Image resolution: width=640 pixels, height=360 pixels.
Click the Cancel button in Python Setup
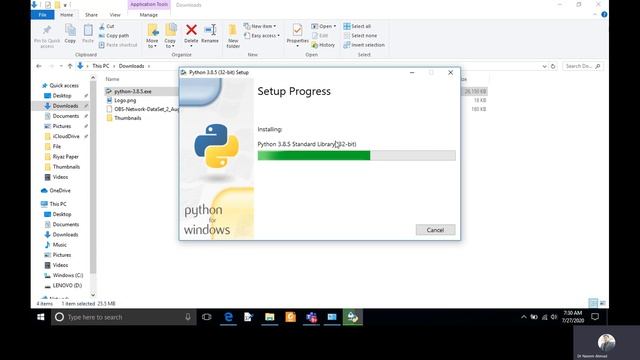tap(435, 230)
